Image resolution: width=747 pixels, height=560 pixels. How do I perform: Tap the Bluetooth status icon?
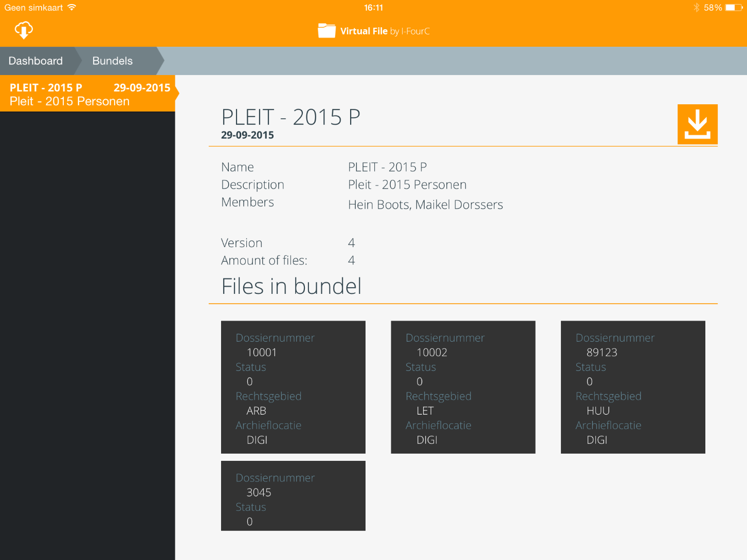click(x=697, y=7)
